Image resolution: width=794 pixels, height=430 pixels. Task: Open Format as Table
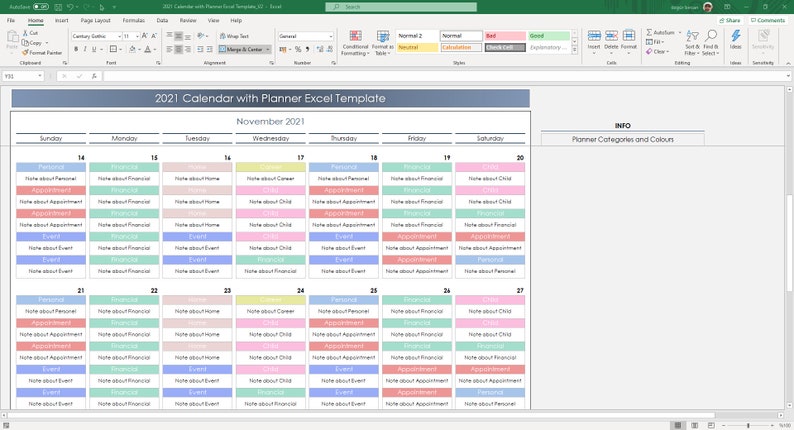pos(383,43)
